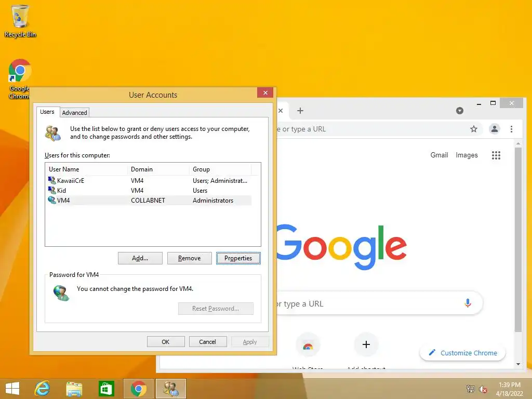Viewport: 532px width, 399px height.
Task: Open the Images link in Chrome
Action: 467,155
